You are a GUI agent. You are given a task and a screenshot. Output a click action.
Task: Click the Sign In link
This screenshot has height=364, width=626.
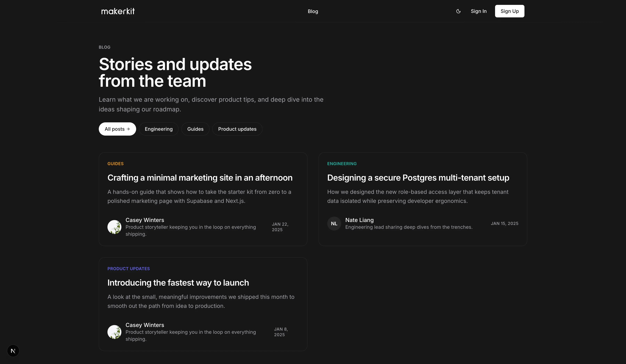pos(478,11)
